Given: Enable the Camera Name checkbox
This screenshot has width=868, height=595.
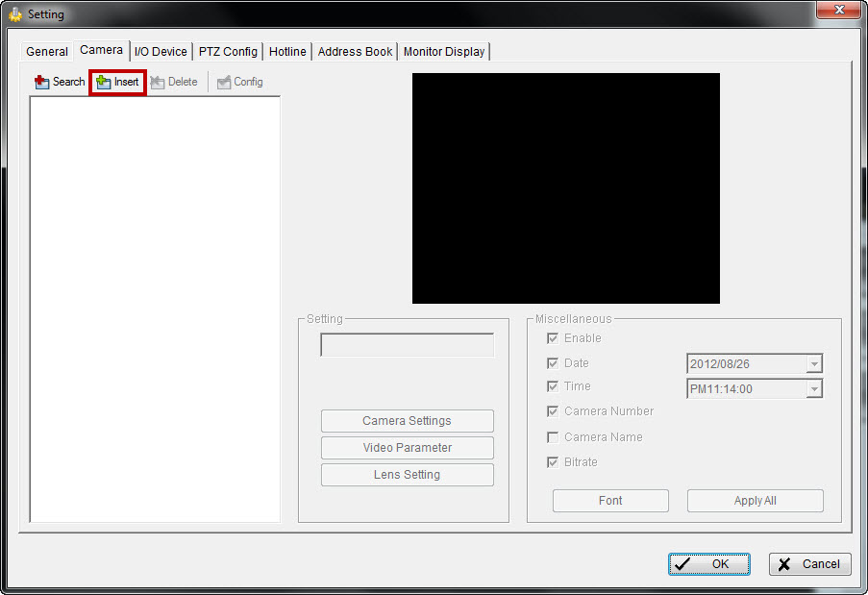Looking at the screenshot, I should coord(553,437).
